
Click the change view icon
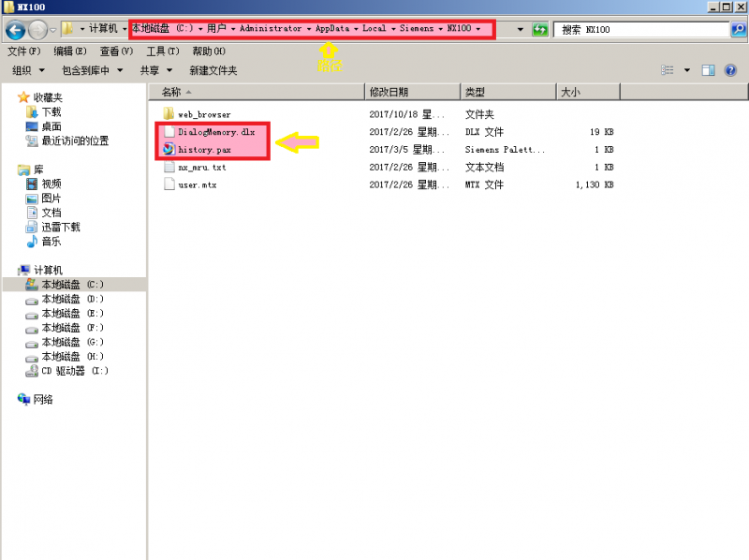coord(667,70)
